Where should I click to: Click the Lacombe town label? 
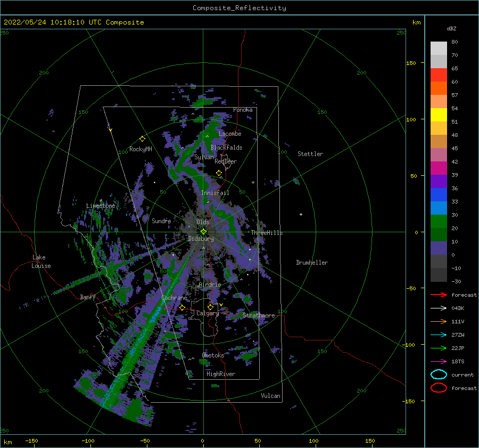point(230,134)
